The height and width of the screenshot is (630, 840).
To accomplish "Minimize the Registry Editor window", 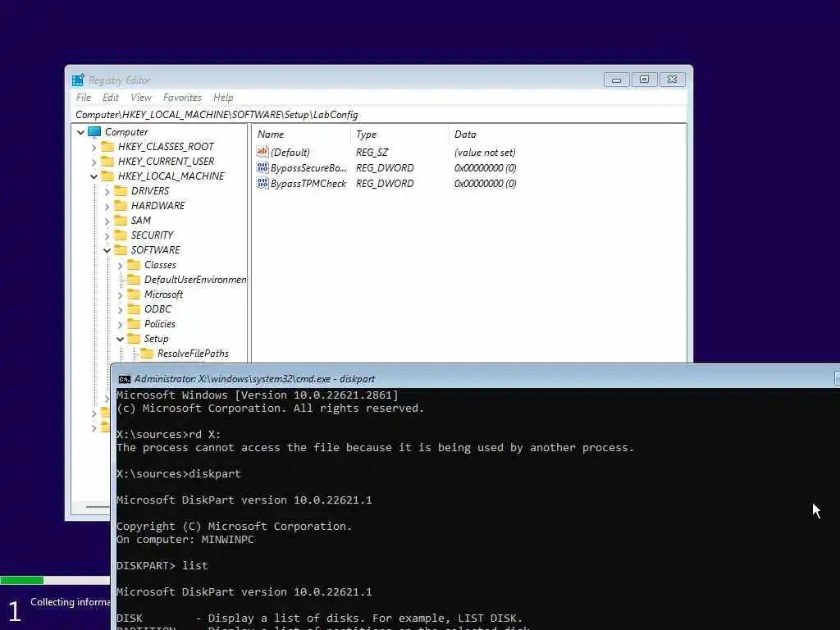I will [x=617, y=80].
